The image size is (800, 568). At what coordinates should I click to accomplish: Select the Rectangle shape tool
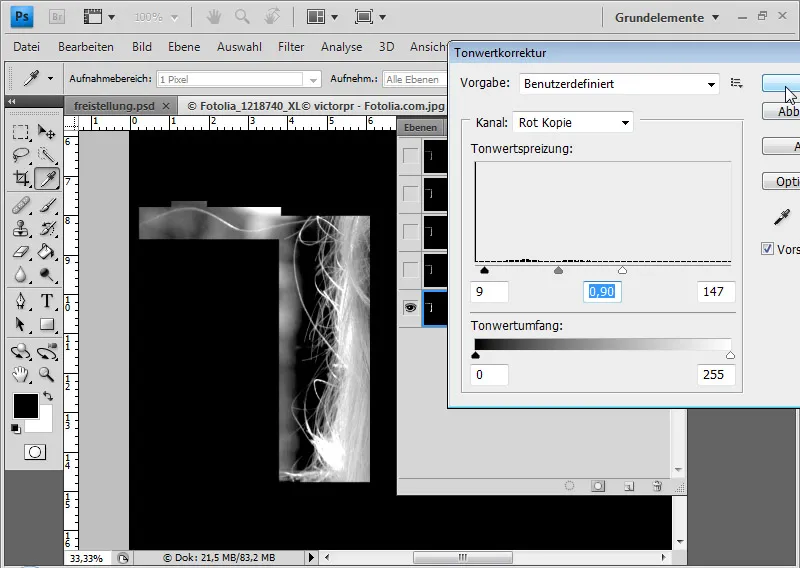pos(47,324)
